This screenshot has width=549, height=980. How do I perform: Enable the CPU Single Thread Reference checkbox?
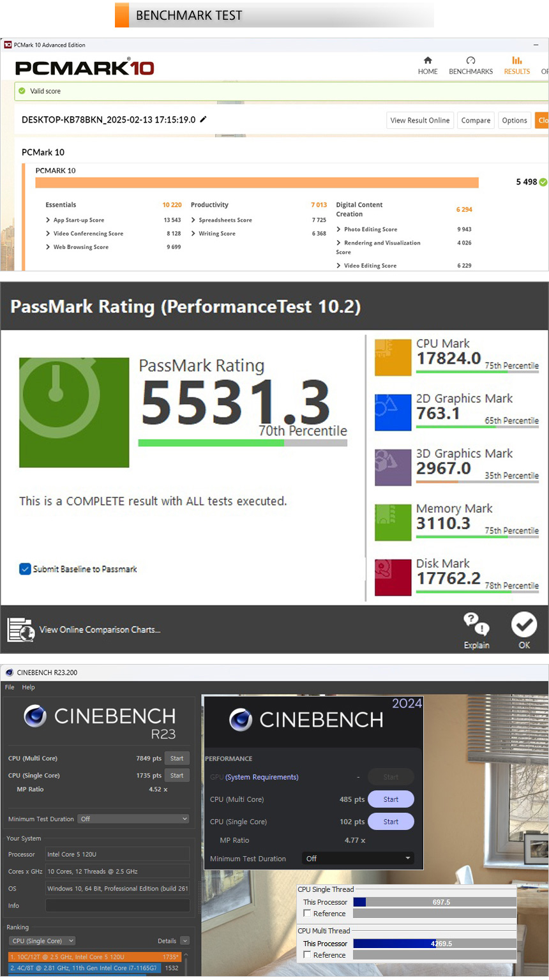pos(308,914)
